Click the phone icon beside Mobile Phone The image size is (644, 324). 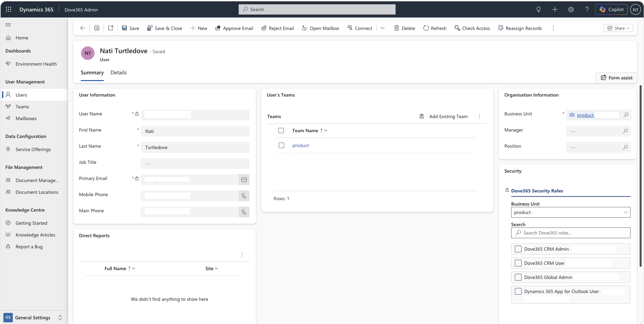(x=244, y=196)
